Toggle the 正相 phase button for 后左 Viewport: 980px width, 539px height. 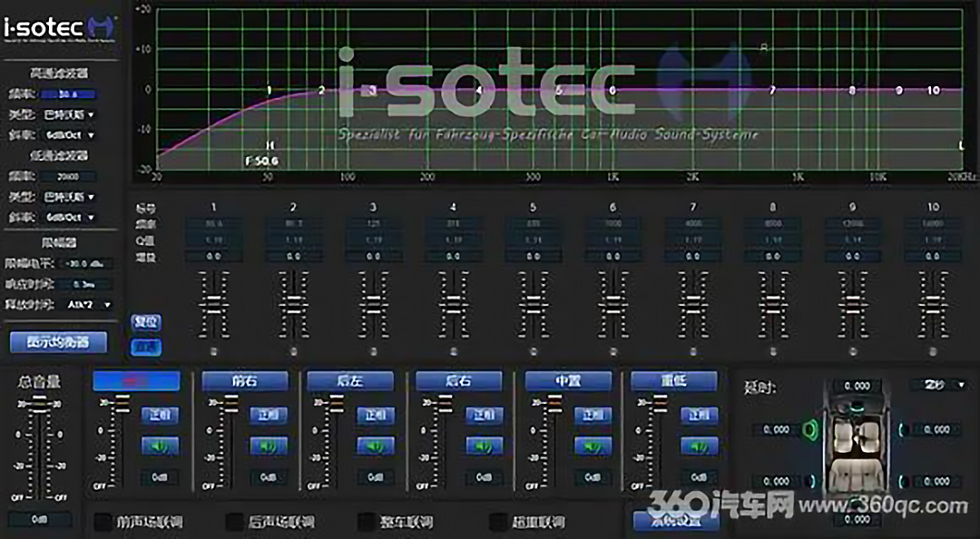tap(376, 416)
